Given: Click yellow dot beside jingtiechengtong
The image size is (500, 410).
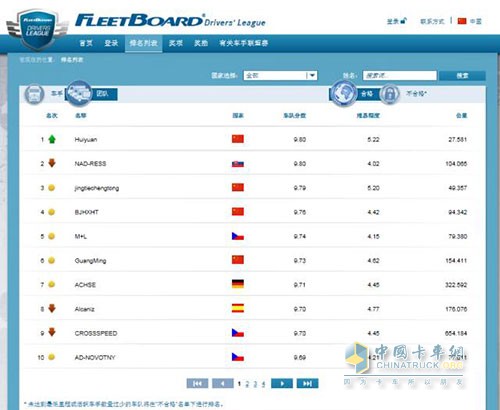Looking at the screenshot, I should tap(51, 188).
